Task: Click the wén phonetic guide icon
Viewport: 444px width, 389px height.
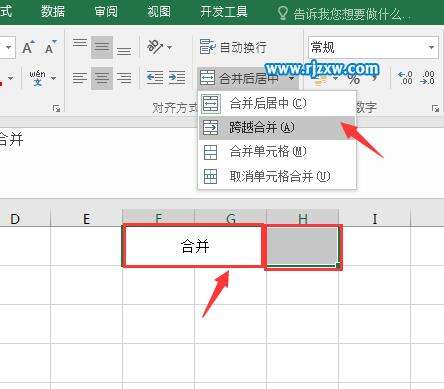Action: tap(37, 78)
